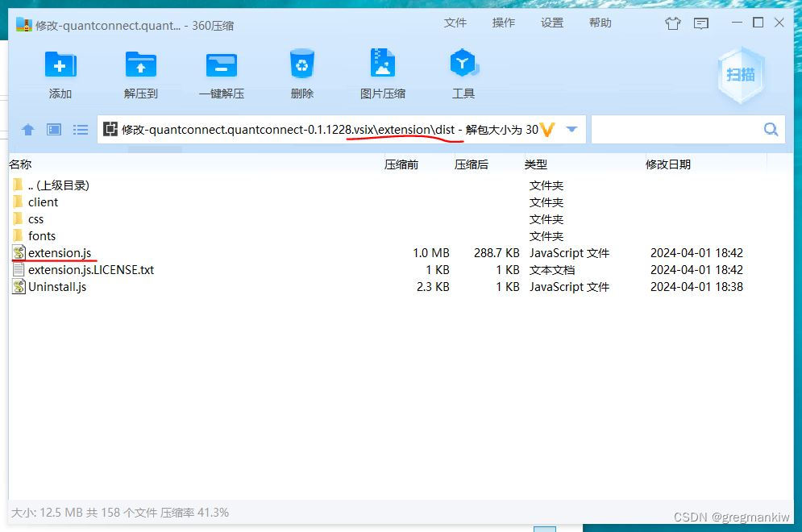This screenshot has width=802, height=532.
Task: Open the 图片压缩 image compression tool
Action: point(383,64)
